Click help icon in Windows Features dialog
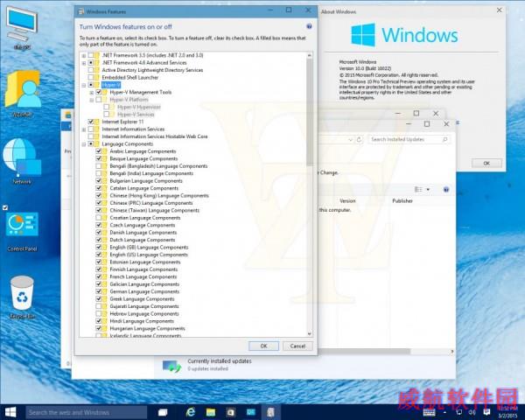The image size is (525, 420). click(x=309, y=26)
